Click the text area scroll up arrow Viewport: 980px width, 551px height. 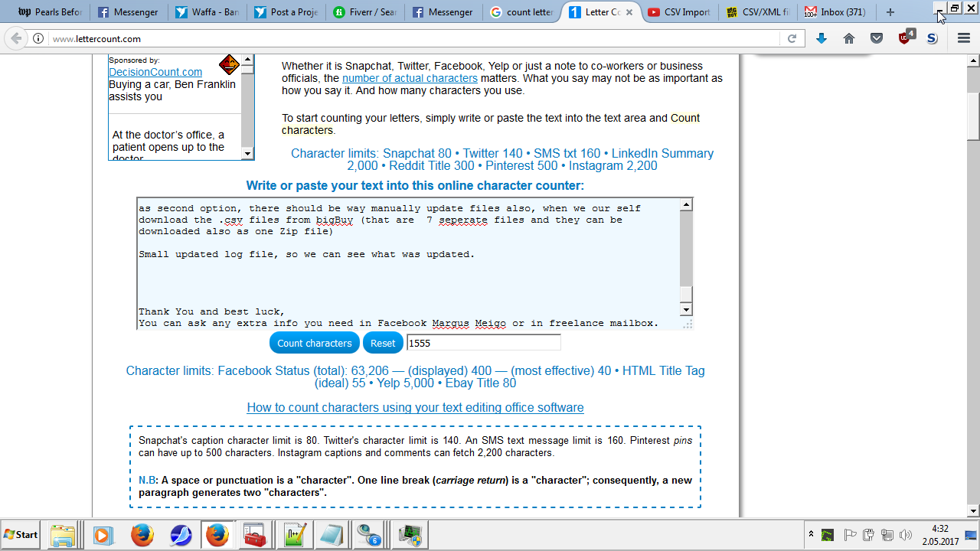point(687,204)
